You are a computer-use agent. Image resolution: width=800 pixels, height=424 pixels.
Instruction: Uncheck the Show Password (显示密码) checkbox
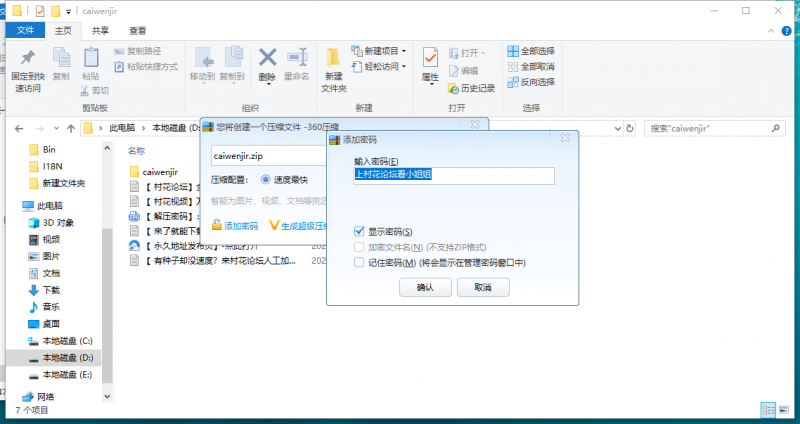pyautogui.click(x=359, y=232)
